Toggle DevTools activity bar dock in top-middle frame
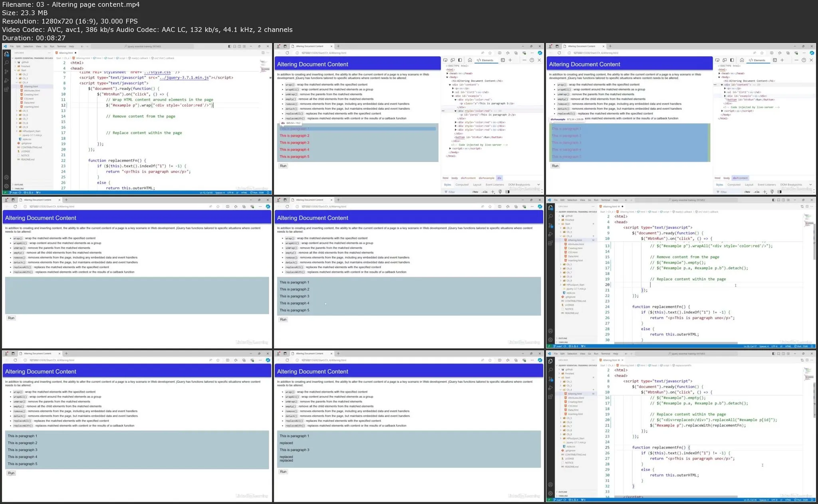The width and height of the screenshot is (818, 504). point(460,60)
